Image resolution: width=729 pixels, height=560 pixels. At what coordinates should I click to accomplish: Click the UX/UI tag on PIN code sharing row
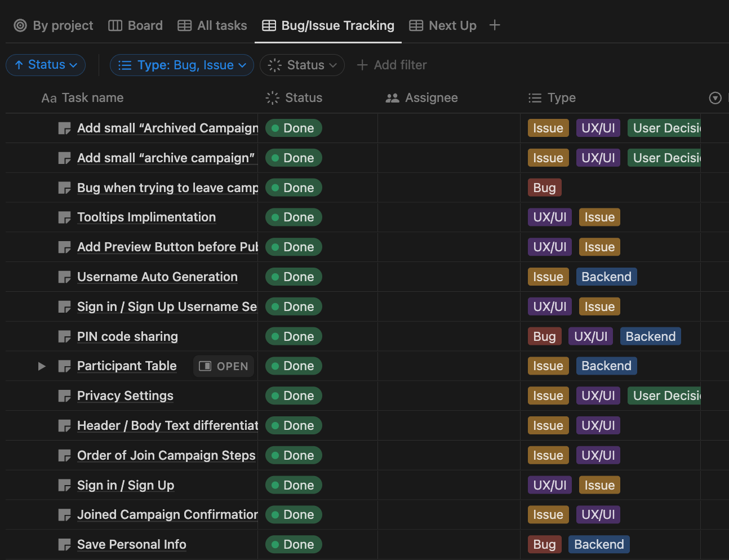coord(591,337)
